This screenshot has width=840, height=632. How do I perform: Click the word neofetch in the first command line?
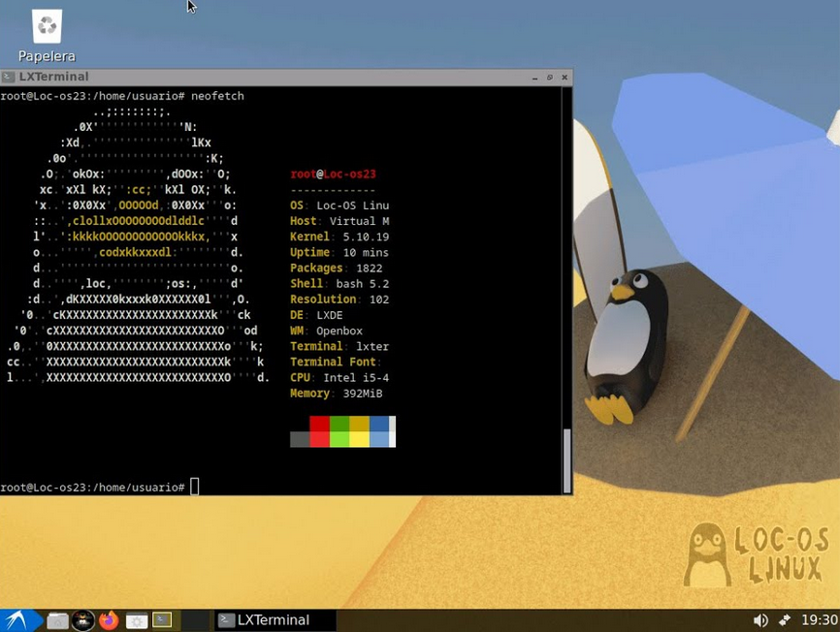(217, 96)
